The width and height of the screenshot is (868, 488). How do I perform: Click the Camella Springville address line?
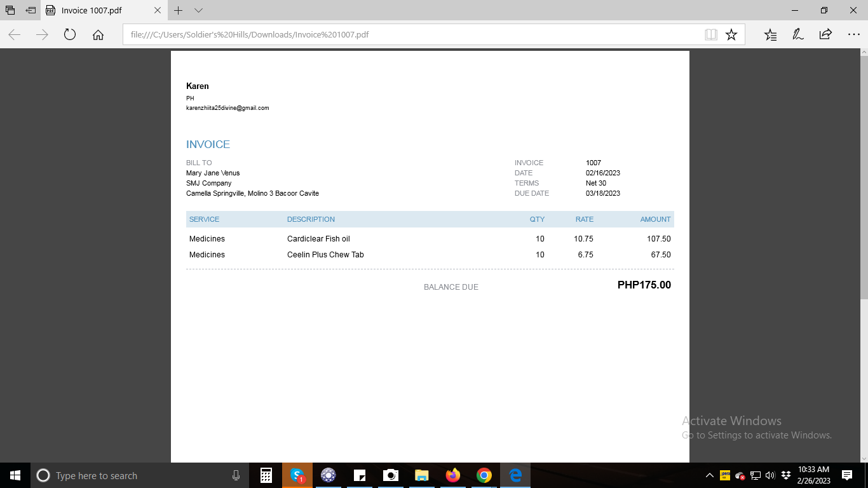pos(252,193)
